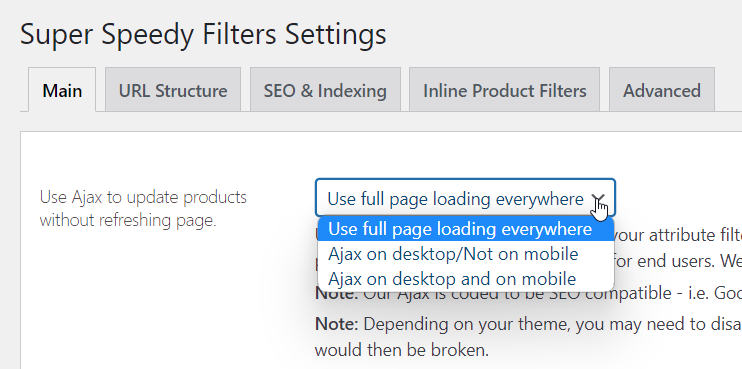Pick 'Ajax on desktop and on mobile' option
Image resolution: width=742 pixels, height=369 pixels.
click(466, 279)
